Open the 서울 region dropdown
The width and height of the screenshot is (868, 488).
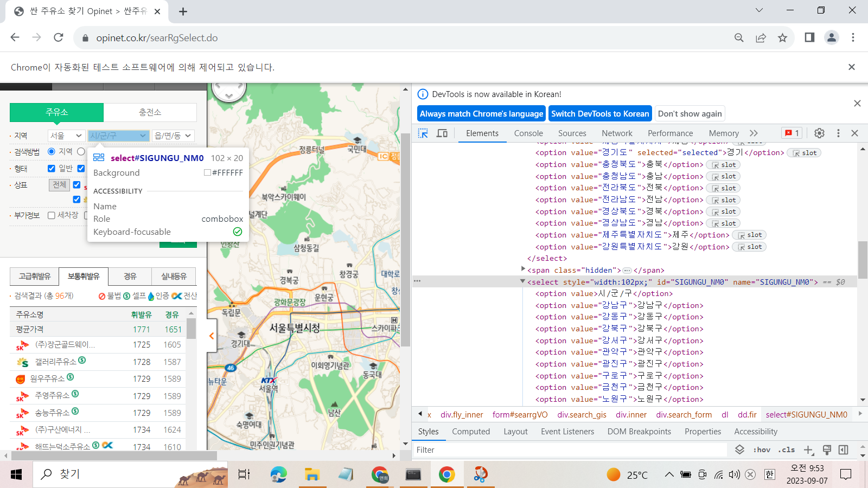coord(66,136)
